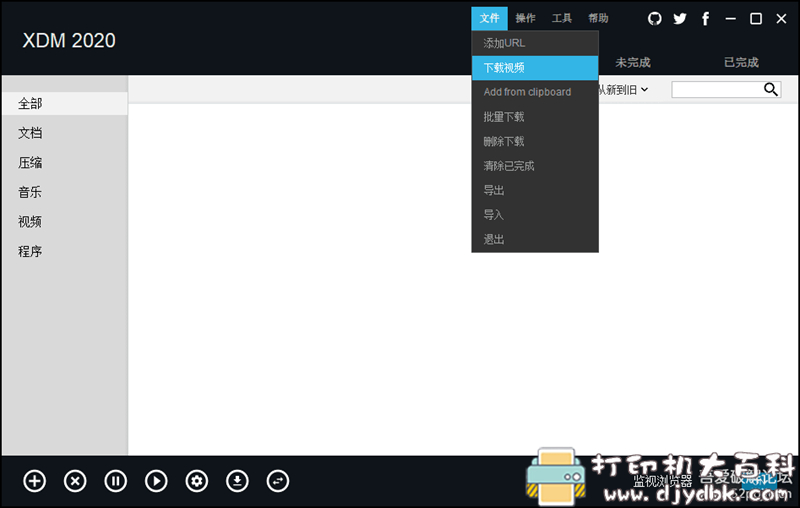
Task: Open the GitHub icon link
Action: pyautogui.click(x=655, y=19)
